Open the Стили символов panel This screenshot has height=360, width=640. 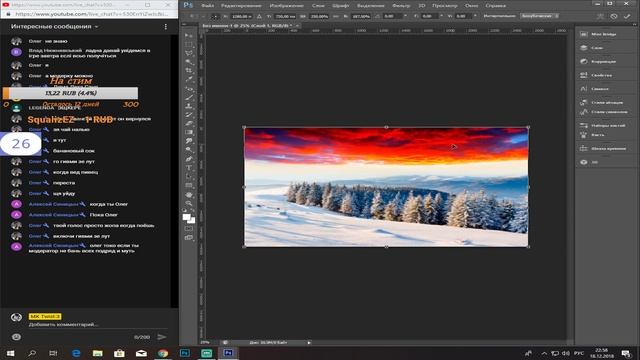pos(603,112)
